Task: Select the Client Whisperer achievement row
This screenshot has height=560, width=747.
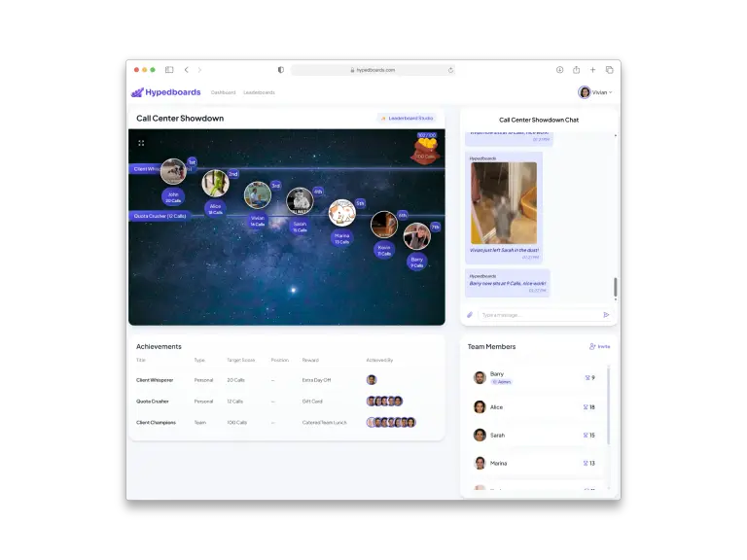Action: point(286,380)
